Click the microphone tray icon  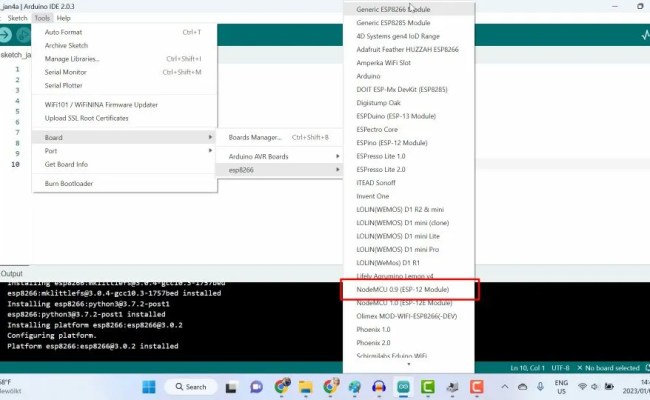click(540, 387)
